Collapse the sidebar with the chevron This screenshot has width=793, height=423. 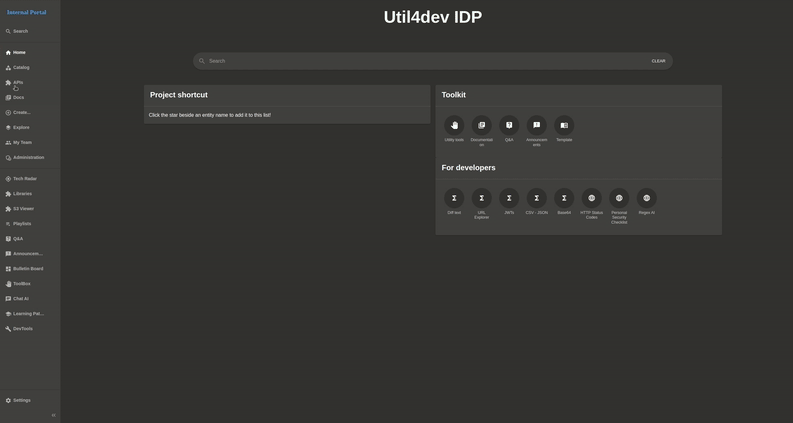pyautogui.click(x=53, y=415)
